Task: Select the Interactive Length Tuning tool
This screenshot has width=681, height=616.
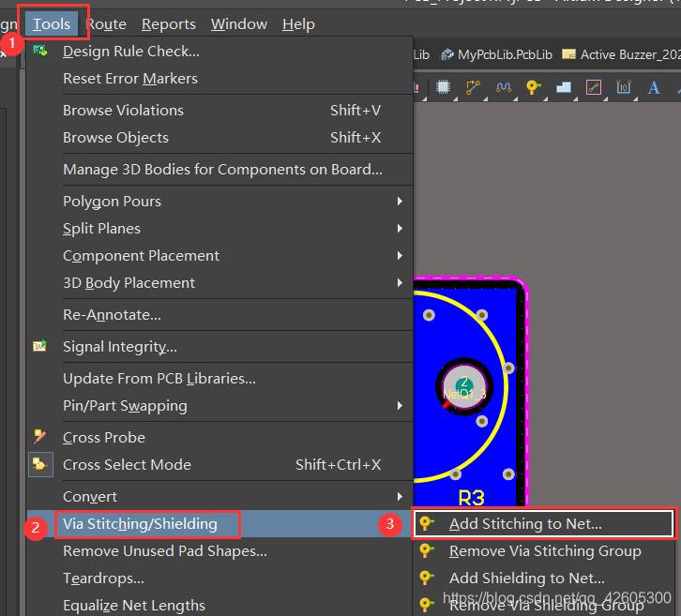Action: click(x=504, y=87)
